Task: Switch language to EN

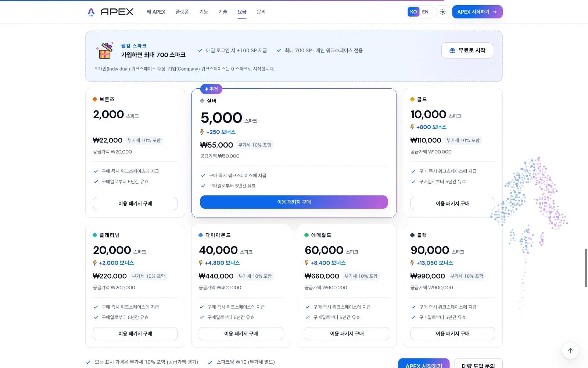Action: click(425, 12)
